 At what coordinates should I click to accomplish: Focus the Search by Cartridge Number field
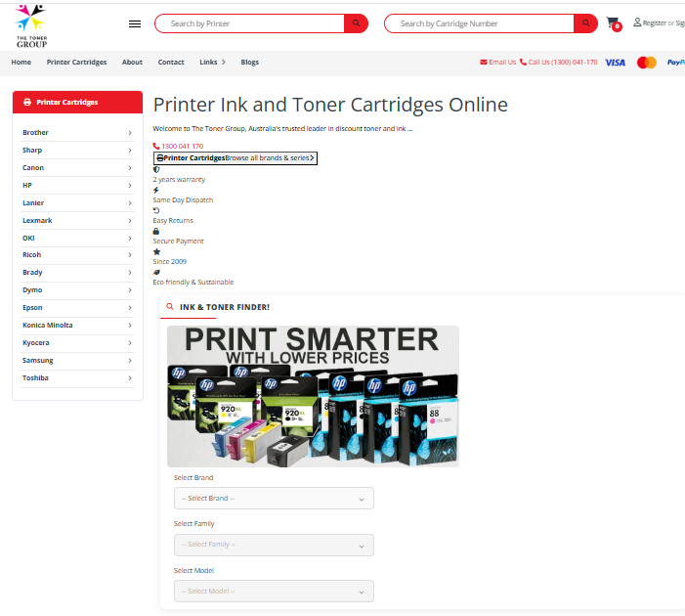click(x=479, y=23)
